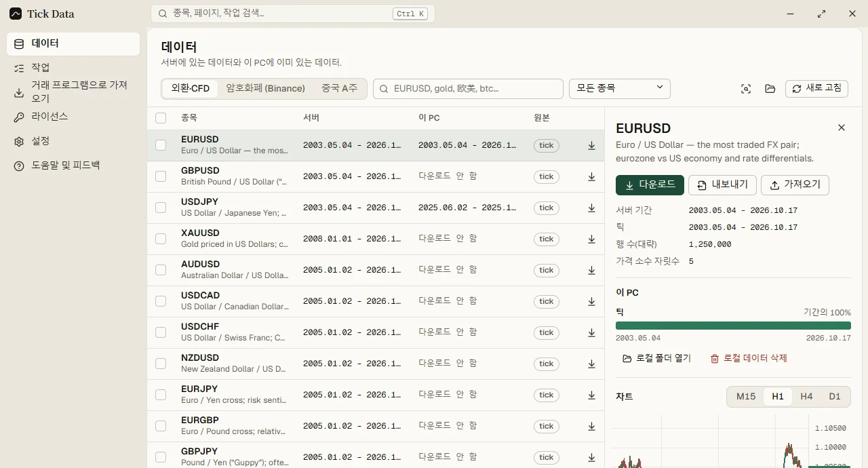Check the GBPUSD row checkbox
Screen dimensions: 868x468
161,176
